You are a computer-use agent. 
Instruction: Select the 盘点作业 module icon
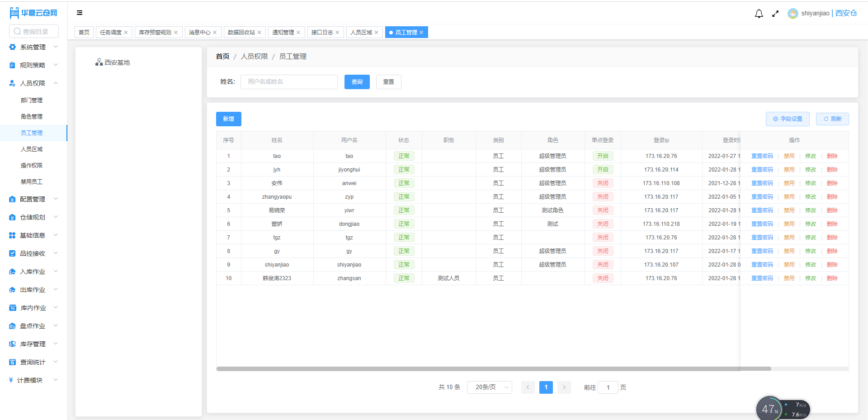(12, 325)
